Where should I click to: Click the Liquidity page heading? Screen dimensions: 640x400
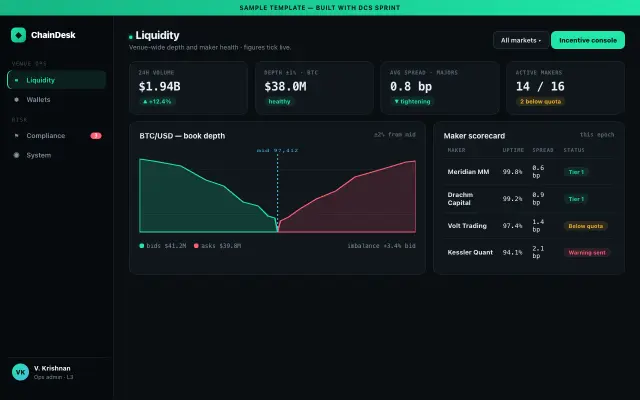pos(157,36)
